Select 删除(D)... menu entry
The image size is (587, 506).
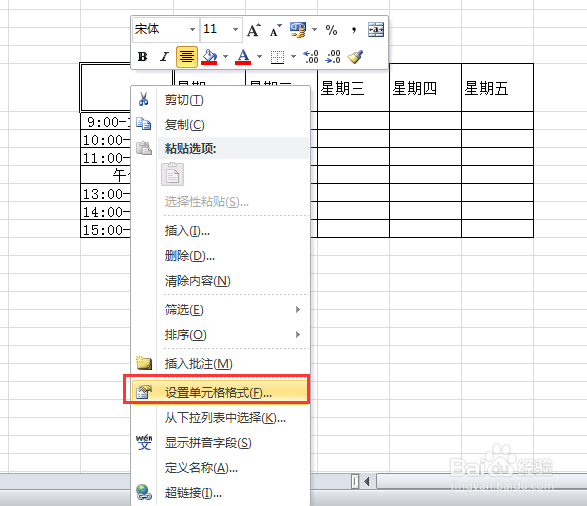[x=220, y=256]
